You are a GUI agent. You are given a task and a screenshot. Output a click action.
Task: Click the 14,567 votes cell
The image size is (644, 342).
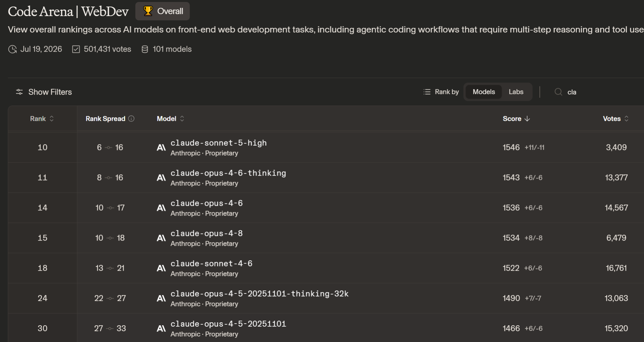[616, 208]
